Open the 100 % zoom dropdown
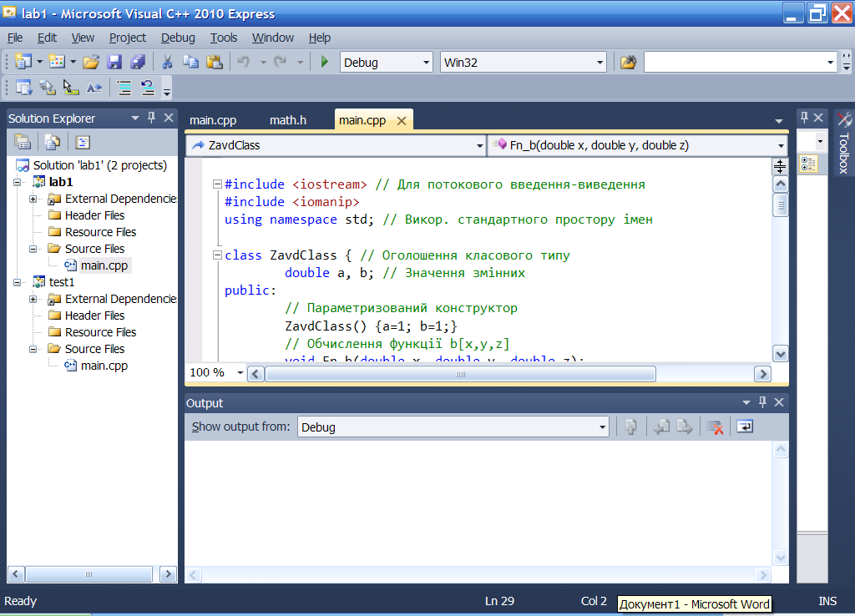Viewport: 855px width, 616px height. tap(240, 373)
